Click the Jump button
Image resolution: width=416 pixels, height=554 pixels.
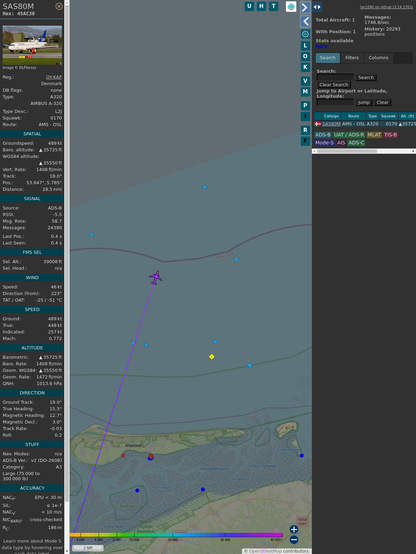(363, 102)
